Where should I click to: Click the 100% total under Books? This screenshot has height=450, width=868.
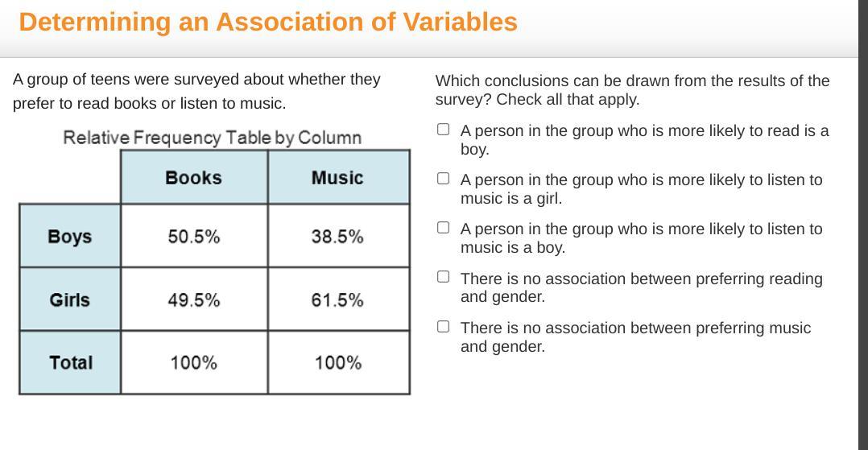(x=193, y=362)
